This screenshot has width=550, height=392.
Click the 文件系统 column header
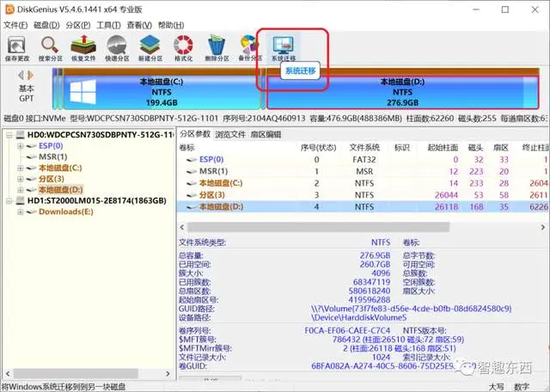point(364,148)
